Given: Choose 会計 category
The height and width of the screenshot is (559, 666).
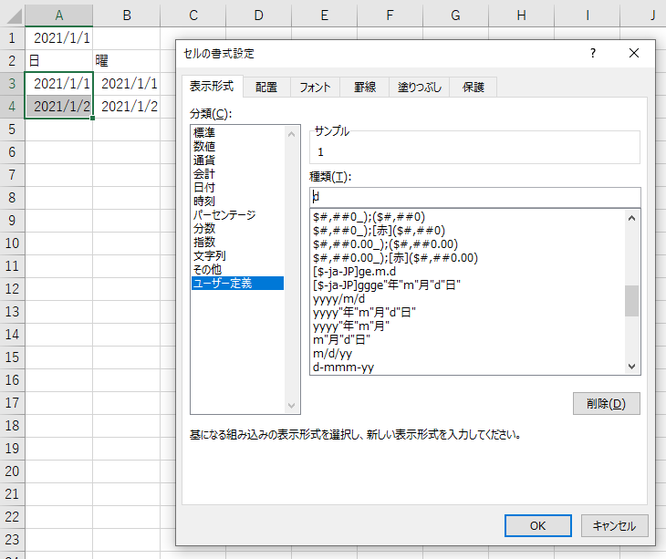Looking at the screenshot, I should pos(204,174).
